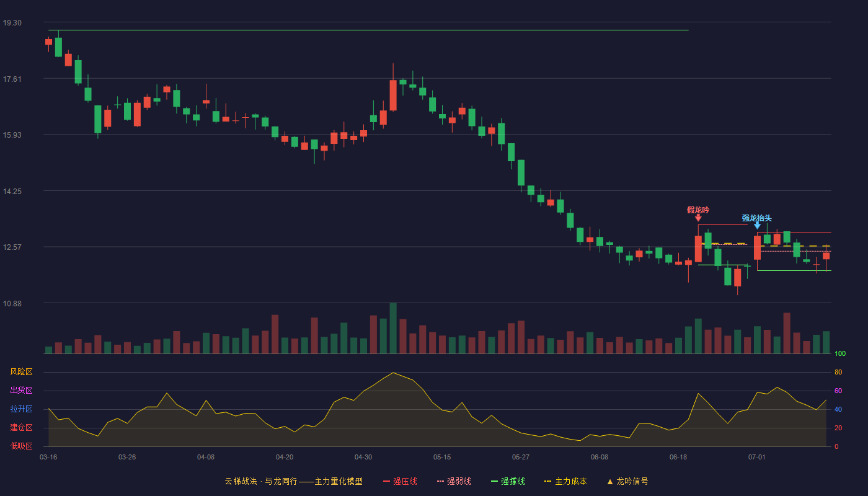
Task: Click the 06-08 date label
Action: tap(600, 457)
